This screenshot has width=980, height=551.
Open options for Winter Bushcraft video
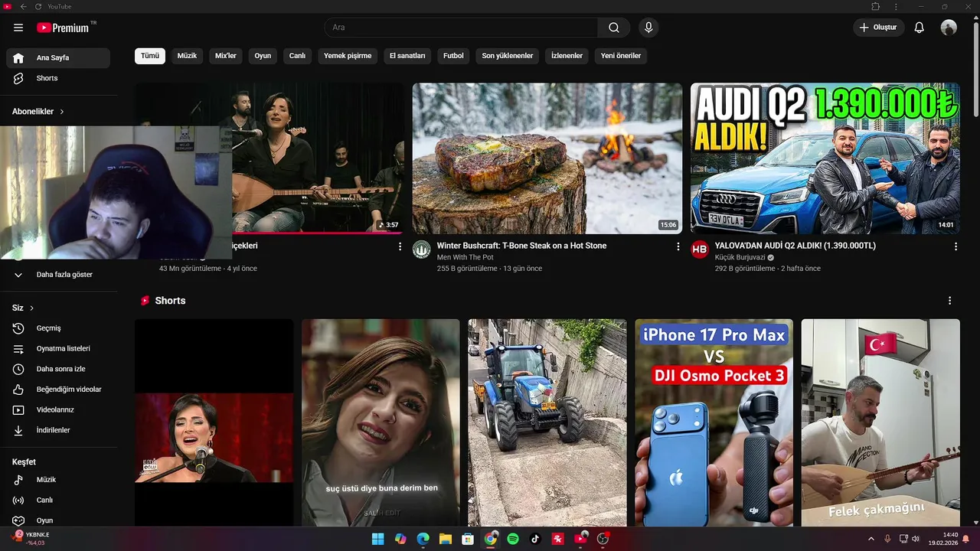point(678,246)
